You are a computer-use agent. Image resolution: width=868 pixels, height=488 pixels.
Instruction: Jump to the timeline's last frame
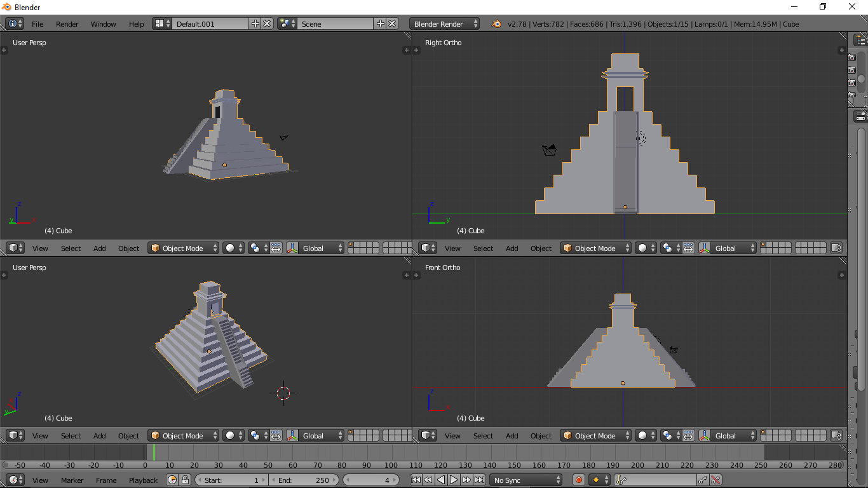coord(480,480)
